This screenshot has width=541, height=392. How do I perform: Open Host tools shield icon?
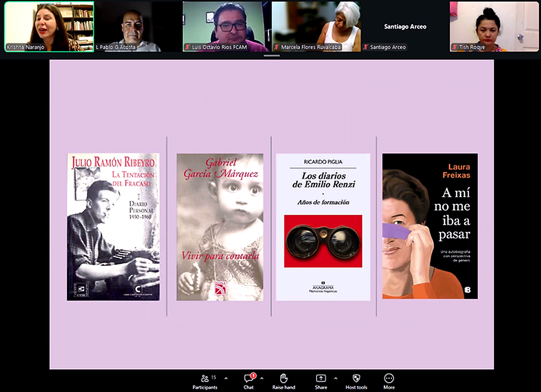point(356,378)
